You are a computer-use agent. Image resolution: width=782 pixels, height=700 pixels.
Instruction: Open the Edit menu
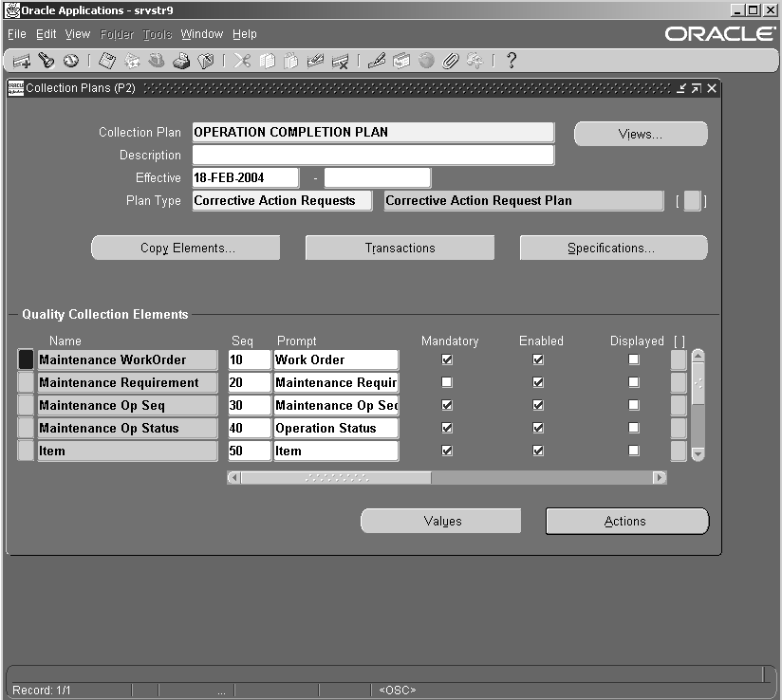pyautogui.click(x=46, y=34)
